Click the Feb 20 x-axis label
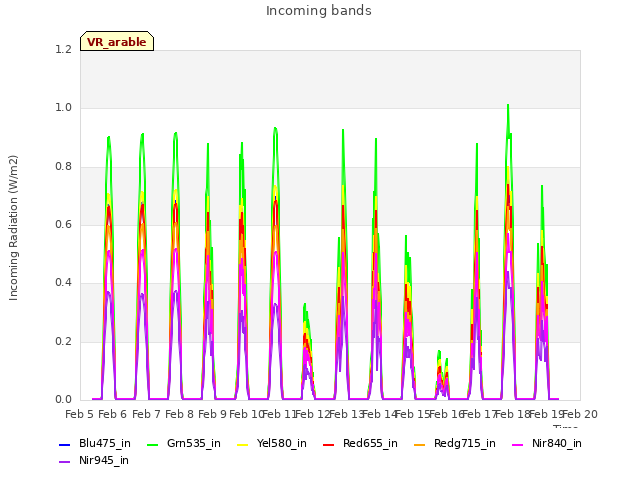Screen dimensions: 640x480 click(580, 414)
